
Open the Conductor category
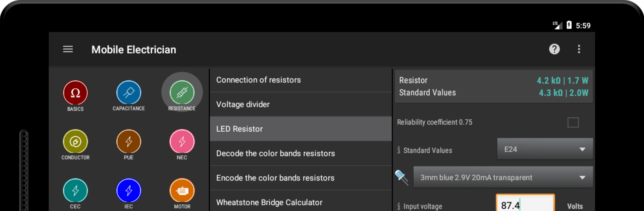point(75,142)
